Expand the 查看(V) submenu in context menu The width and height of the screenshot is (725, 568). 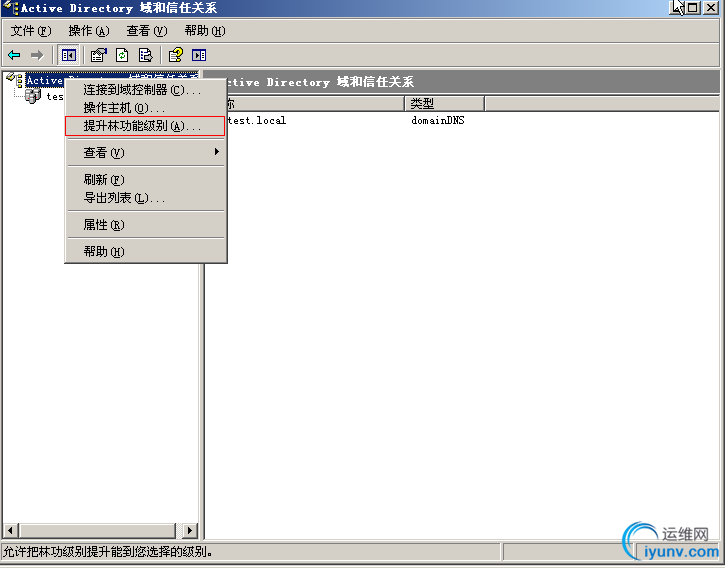(146, 152)
